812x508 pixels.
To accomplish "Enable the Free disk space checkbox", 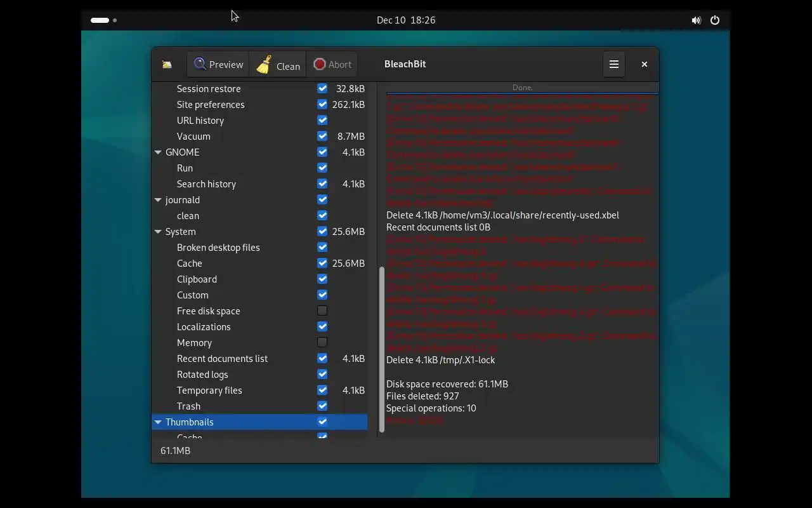I will (322, 311).
